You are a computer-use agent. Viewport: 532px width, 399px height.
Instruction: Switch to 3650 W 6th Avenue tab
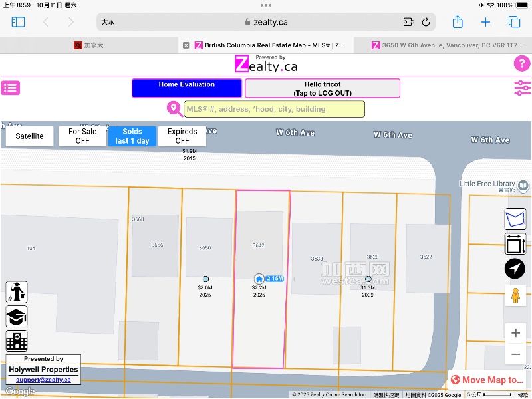446,45
